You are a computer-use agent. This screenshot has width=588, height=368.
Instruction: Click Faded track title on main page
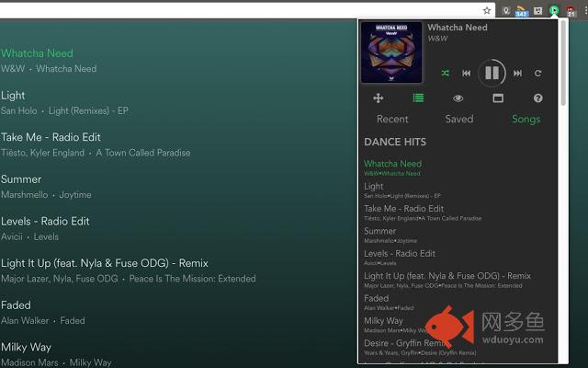tap(16, 305)
